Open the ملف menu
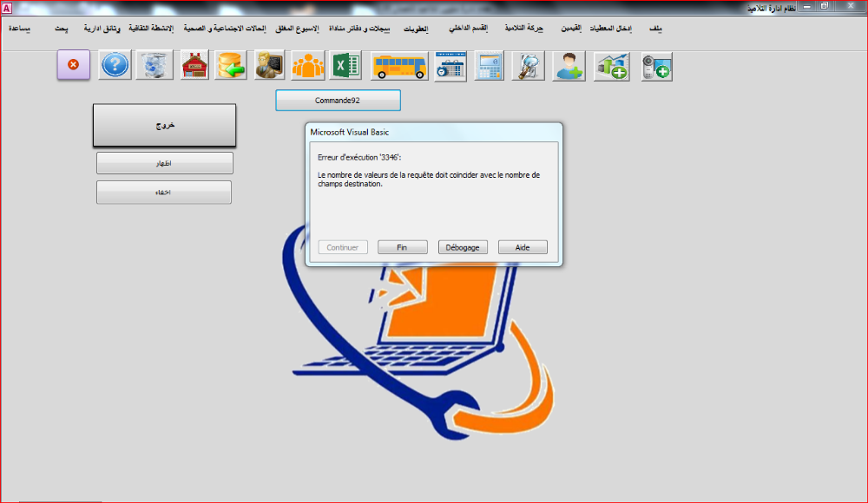Screen dimensions: 868x503 654,29
